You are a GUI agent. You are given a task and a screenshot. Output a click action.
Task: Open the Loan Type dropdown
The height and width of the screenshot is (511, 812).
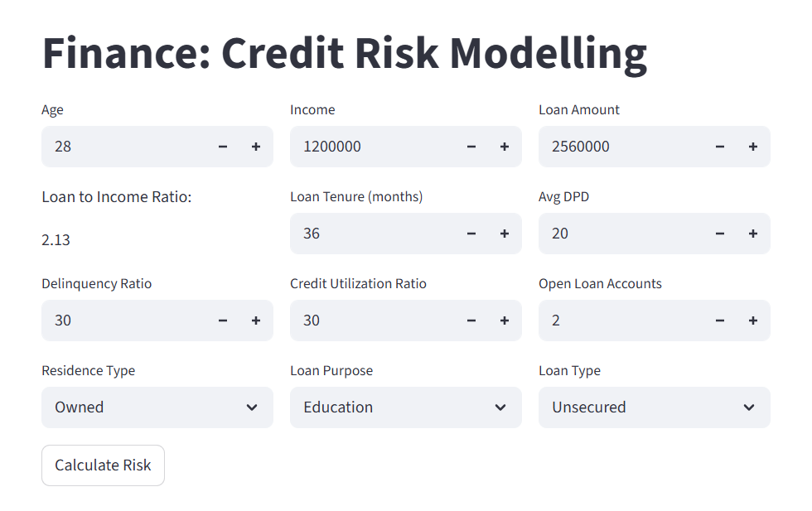pyautogui.click(x=655, y=407)
